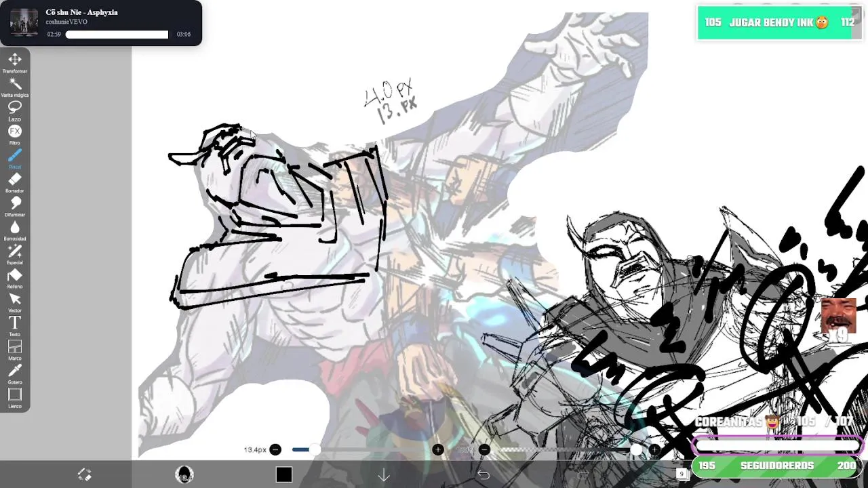
Task: Select the Pincel brush tool
Action: (x=15, y=159)
